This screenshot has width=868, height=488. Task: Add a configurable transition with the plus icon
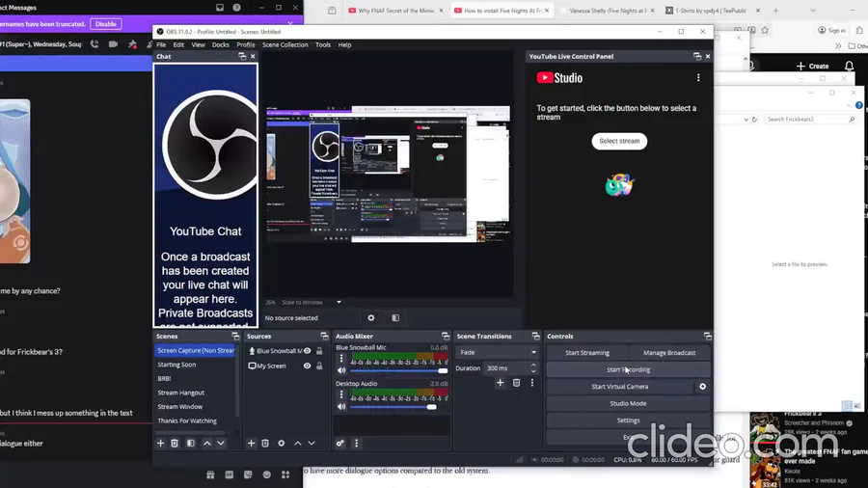(500, 382)
